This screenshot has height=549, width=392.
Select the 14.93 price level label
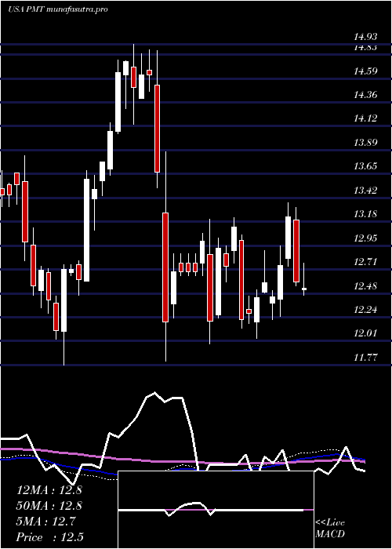[365, 36]
